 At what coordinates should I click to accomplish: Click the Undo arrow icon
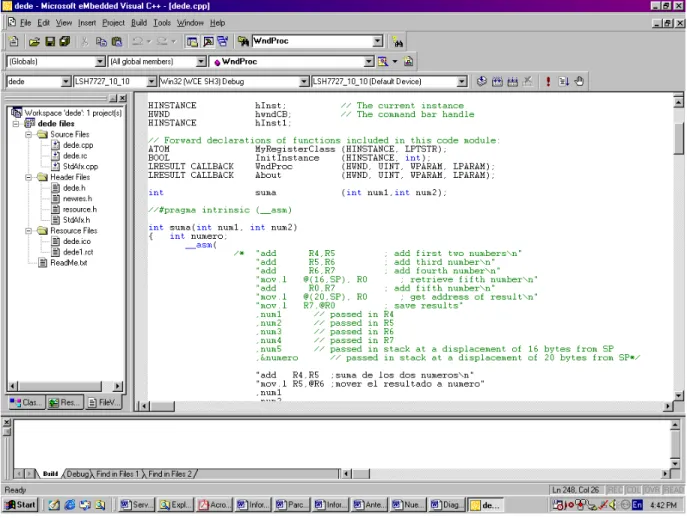pos(138,42)
